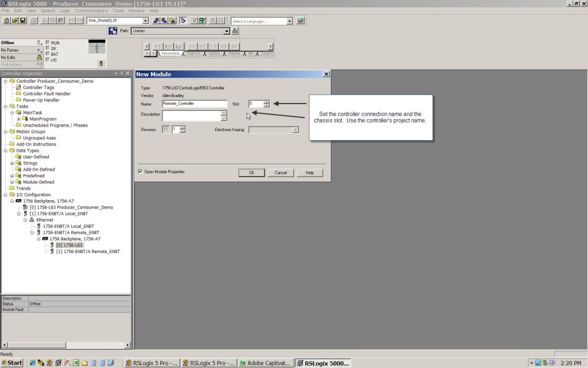Click Help button in New Module dialog
The image size is (588, 368).
pyautogui.click(x=310, y=172)
